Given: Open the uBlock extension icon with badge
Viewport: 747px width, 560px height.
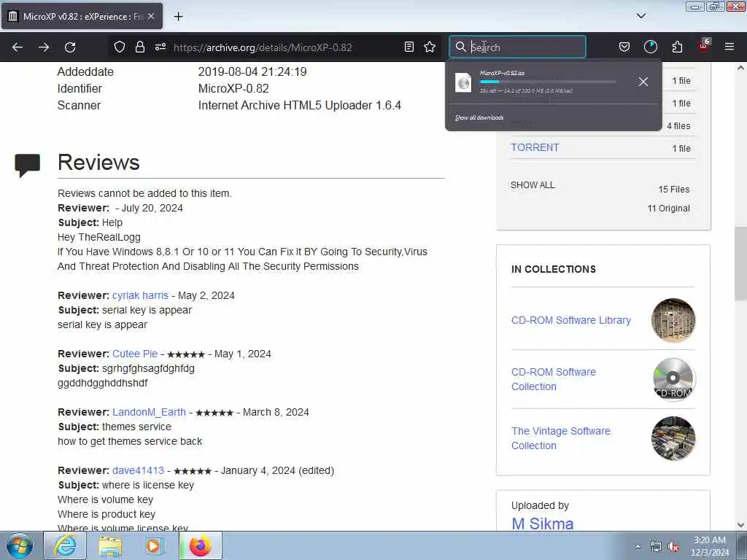Looking at the screenshot, I should tap(704, 46).
